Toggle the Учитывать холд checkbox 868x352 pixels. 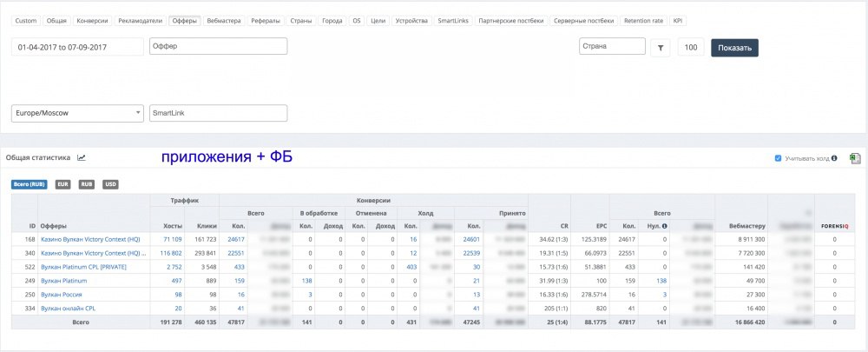coord(779,158)
